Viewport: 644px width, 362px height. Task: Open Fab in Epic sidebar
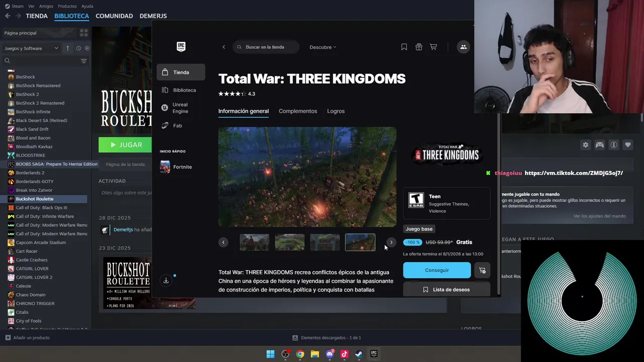tap(181, 126)
